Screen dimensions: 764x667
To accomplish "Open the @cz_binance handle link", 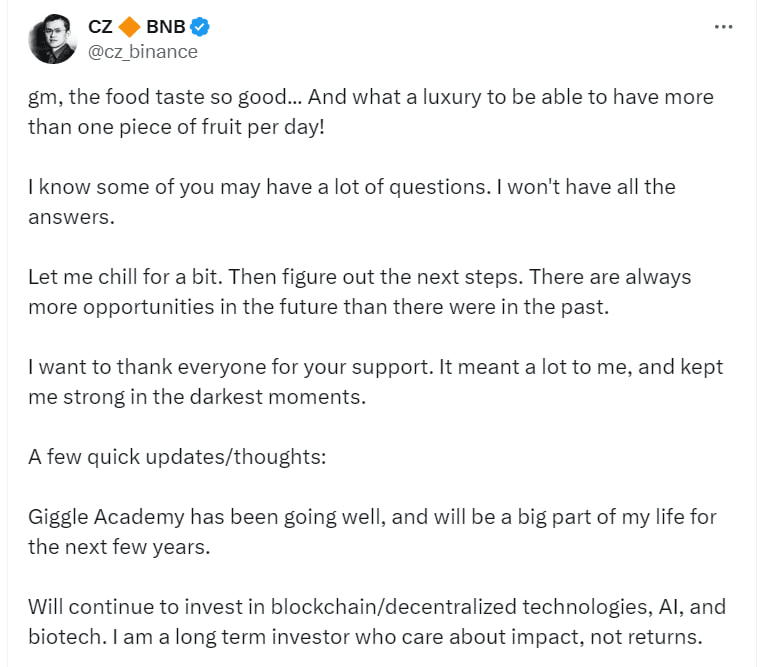I will pyautogui.click(x=143, y=52).
